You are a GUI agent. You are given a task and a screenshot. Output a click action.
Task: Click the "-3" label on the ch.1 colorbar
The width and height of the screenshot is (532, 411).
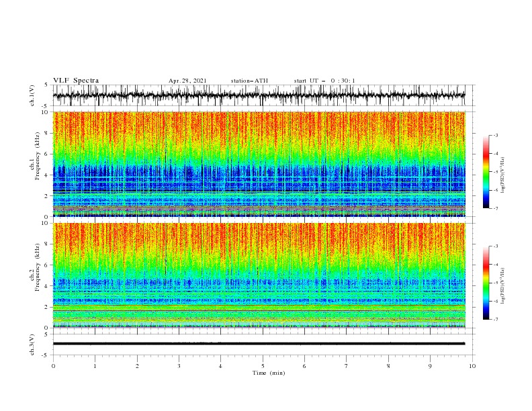(496, 135)
